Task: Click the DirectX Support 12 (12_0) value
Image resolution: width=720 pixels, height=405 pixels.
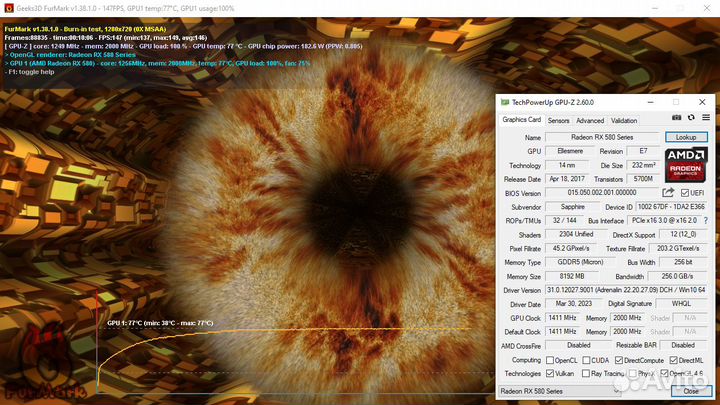Action: (x=683, y=235)
